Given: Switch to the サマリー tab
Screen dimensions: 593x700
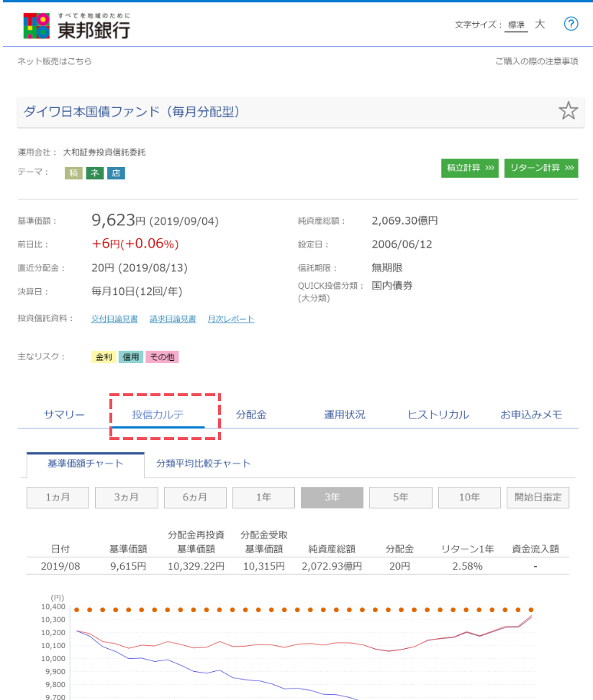Looking at the screenshot, I should point(64,415).
